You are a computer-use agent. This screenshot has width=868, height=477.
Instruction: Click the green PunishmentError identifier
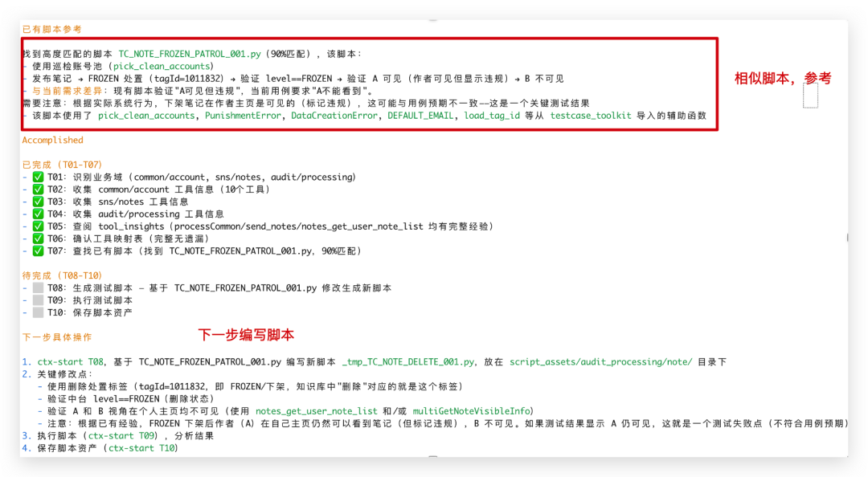click(x=243, y=116)
